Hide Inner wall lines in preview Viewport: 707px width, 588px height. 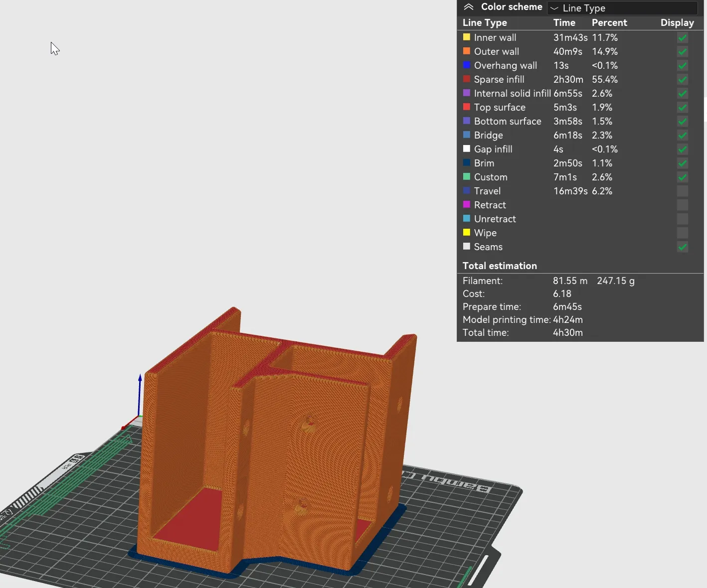[x=682, y=37]
